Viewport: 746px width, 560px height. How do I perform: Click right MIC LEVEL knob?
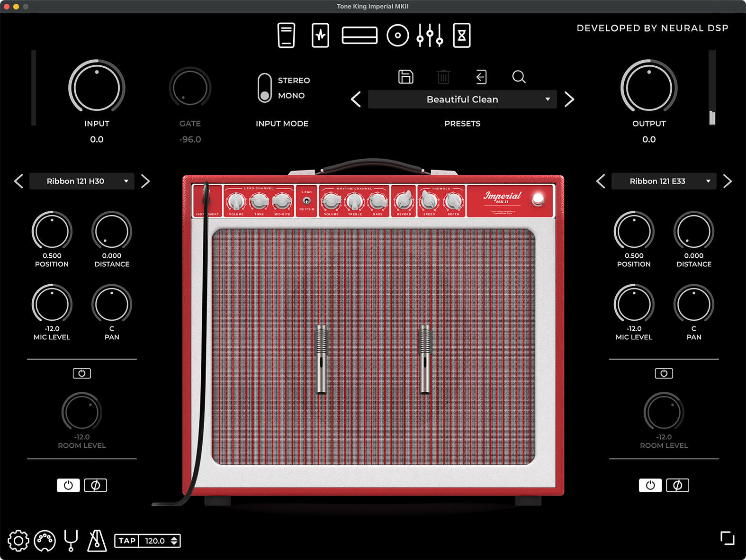coord(634,304)
